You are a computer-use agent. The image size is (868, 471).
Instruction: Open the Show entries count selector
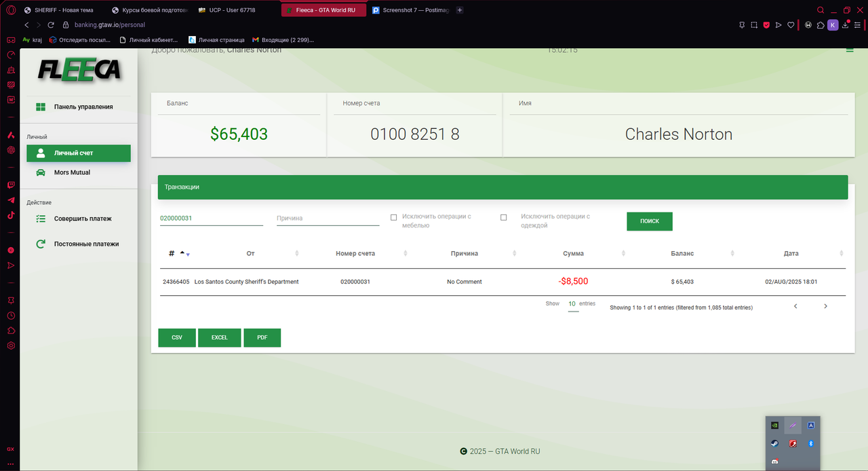pyautogui.click(x=573, y=305)
